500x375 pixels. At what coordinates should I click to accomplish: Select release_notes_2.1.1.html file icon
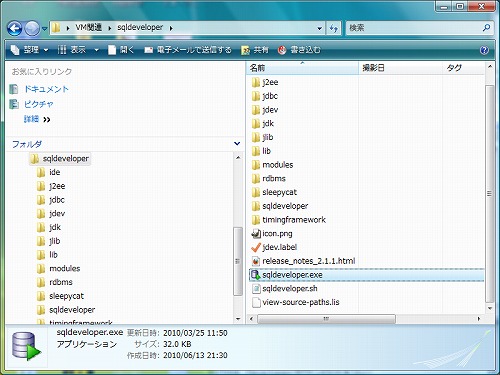click(256, 261)
